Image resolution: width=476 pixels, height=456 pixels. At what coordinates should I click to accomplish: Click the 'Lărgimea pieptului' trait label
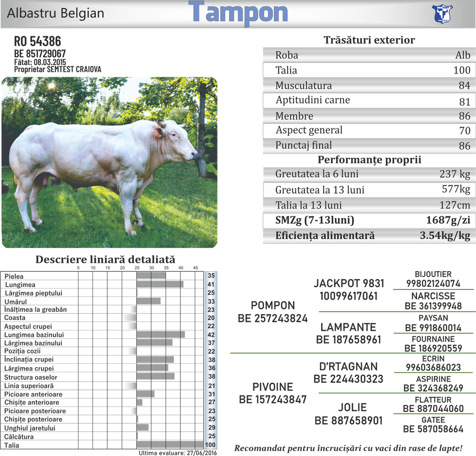[33, 293]
